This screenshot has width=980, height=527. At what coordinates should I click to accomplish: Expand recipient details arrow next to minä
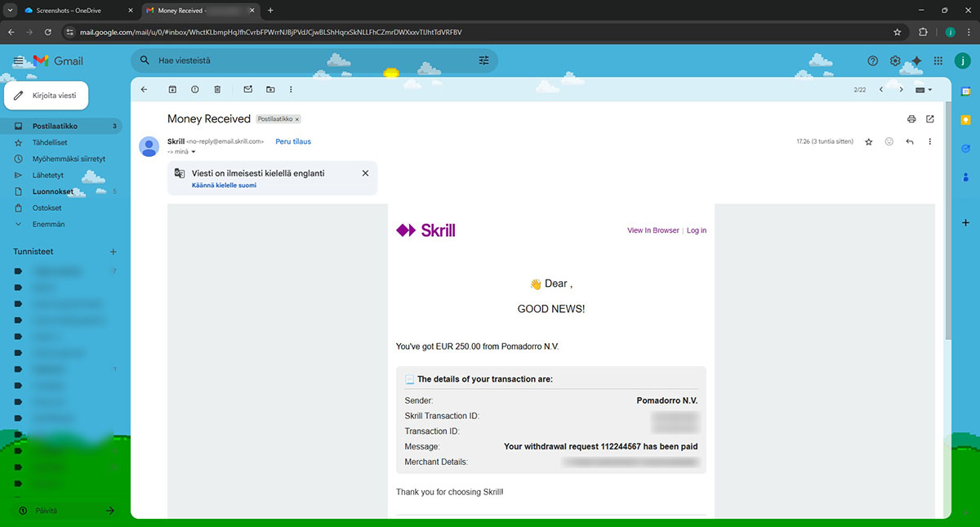coord(194,151)
